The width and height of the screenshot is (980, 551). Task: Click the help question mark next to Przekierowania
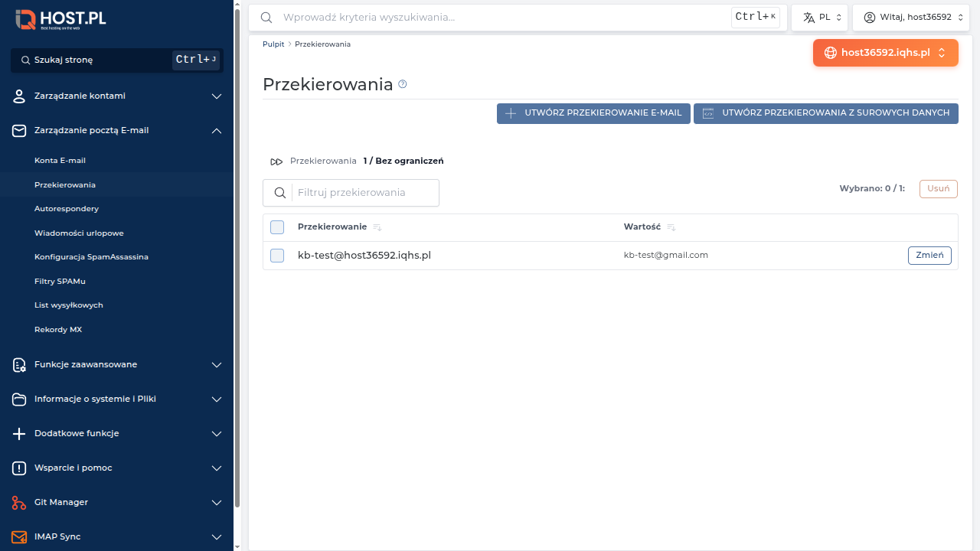(x=403, y=84)
